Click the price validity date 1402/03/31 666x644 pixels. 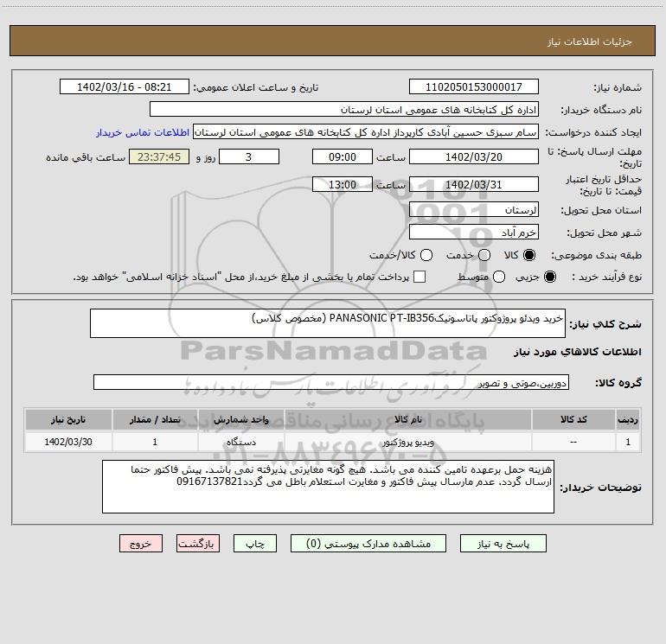pyautogui.click(x=474, y=184)
